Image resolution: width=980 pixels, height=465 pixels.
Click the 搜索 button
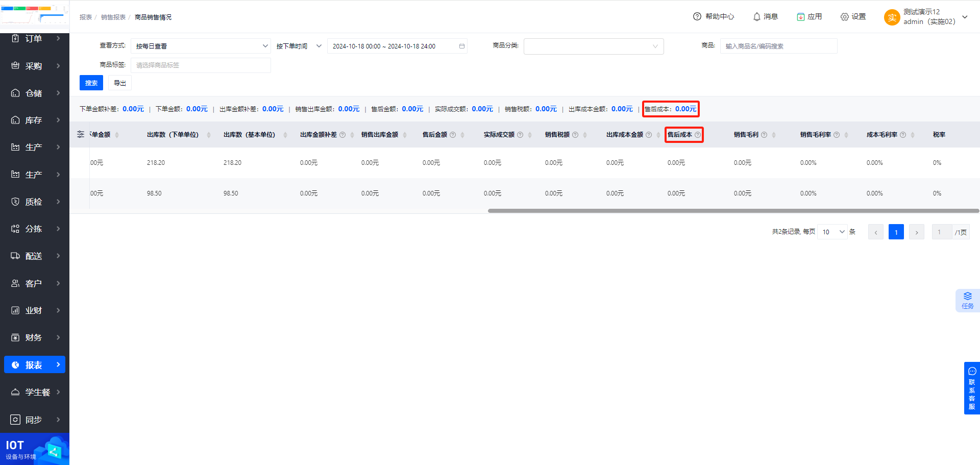point(91,83)
